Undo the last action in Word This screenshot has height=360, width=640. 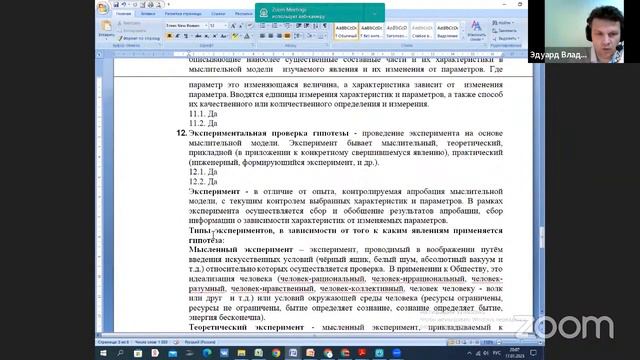tap(124, 4)
